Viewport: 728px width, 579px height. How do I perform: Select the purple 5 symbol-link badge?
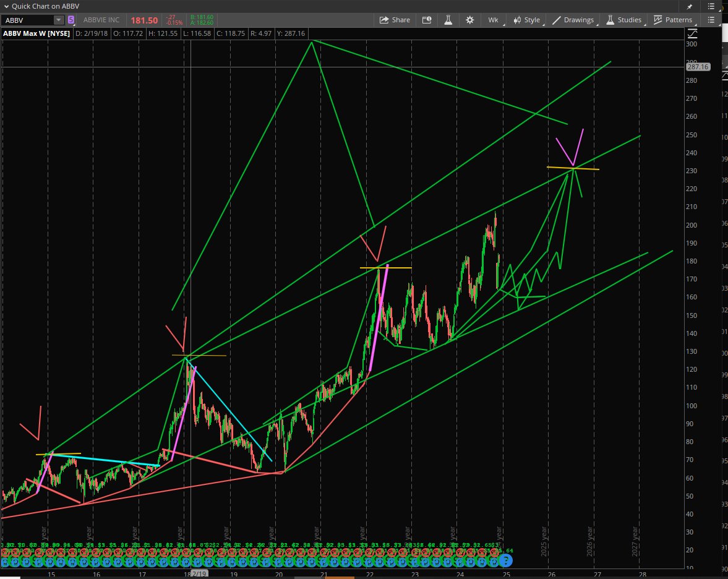click(x=71, y=20)
